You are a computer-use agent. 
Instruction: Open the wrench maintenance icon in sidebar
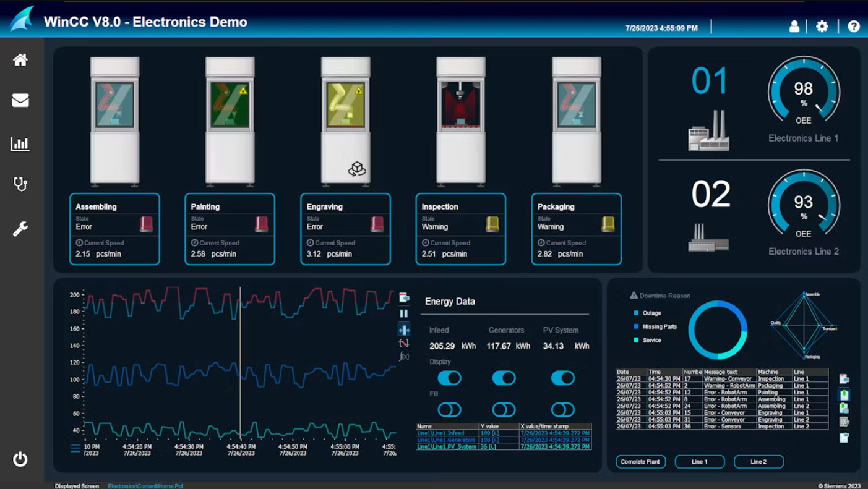(20, 229)
